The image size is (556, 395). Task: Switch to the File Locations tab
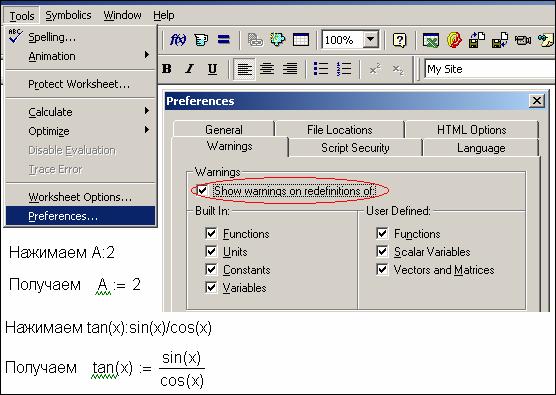[x=340, y=129]
